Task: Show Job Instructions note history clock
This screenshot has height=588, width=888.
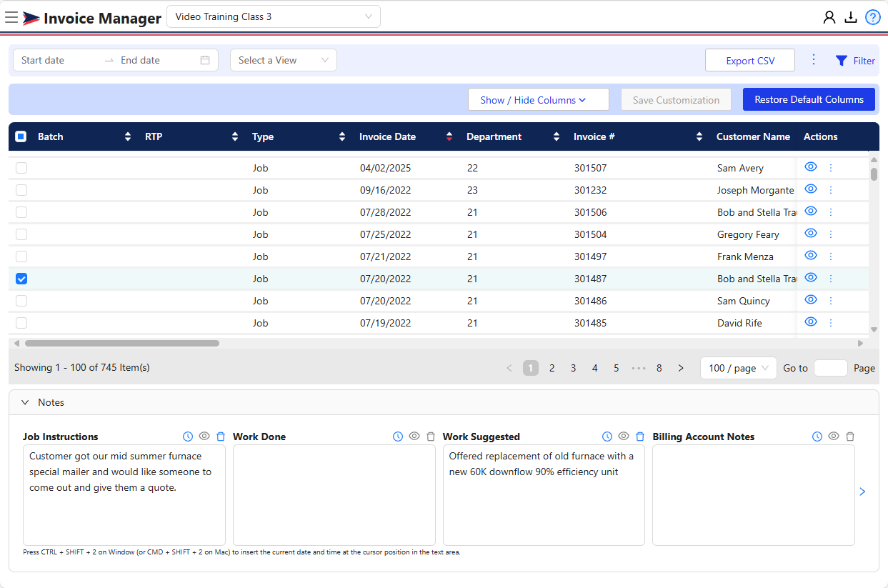Action: click(x=188, y=437)
